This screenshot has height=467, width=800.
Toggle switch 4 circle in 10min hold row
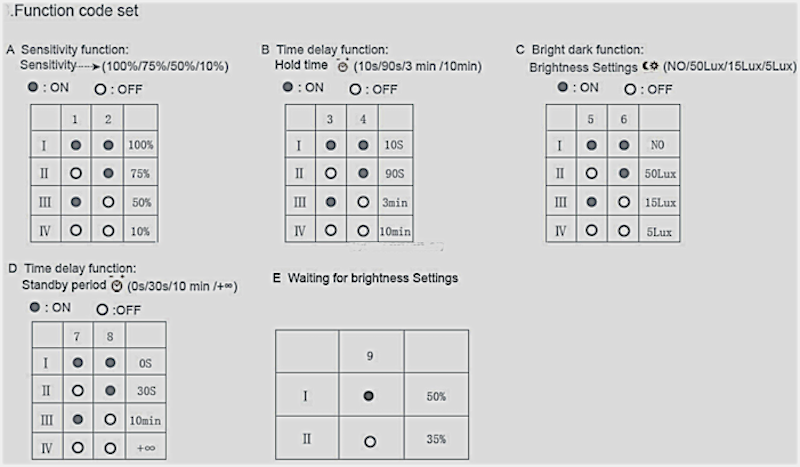363,231
